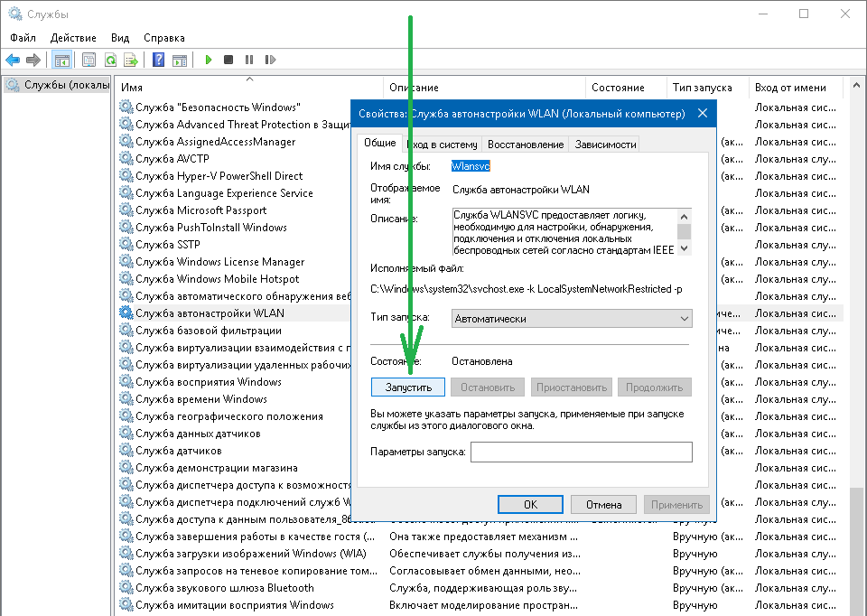The width and height of the screenshot is (867, 616).
Task: Click gear icon of Служба географического положения
Action: (x=126, y=415)
